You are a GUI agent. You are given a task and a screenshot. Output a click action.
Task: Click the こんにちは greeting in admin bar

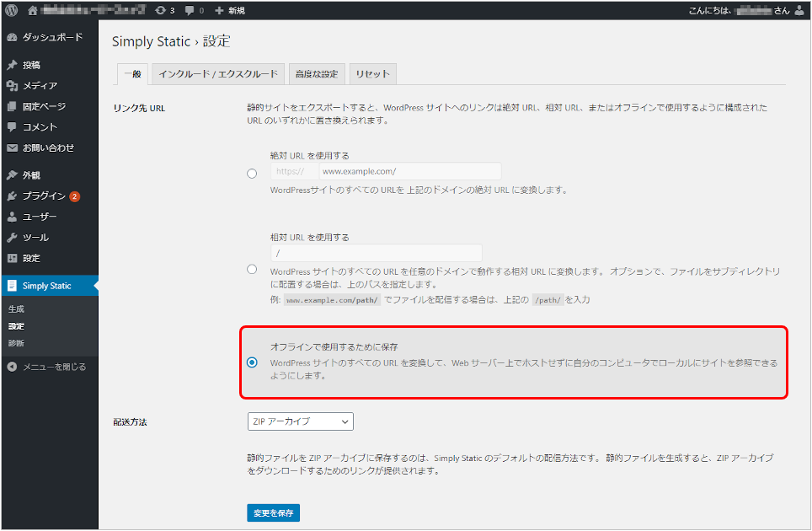(x=739, y=10)
